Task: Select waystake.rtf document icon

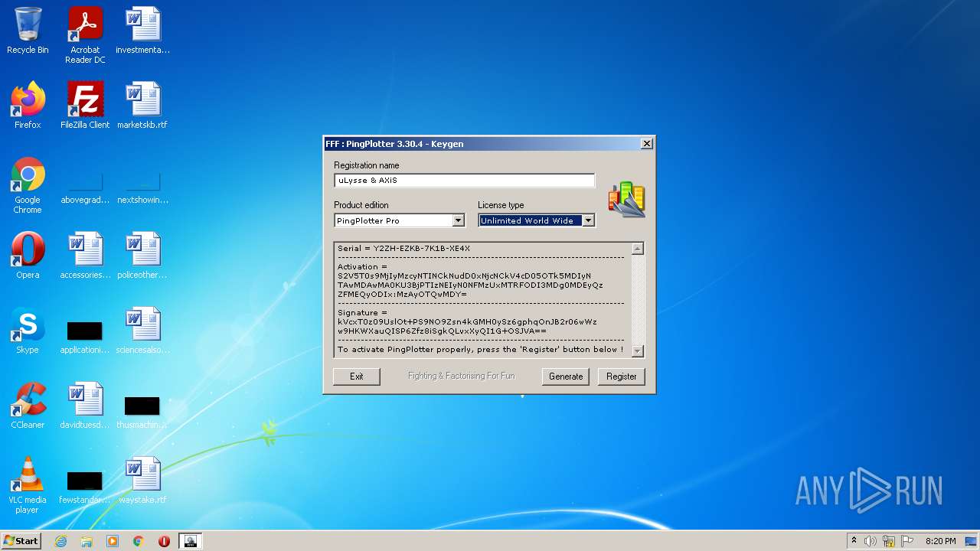Action: coord(142,481)
